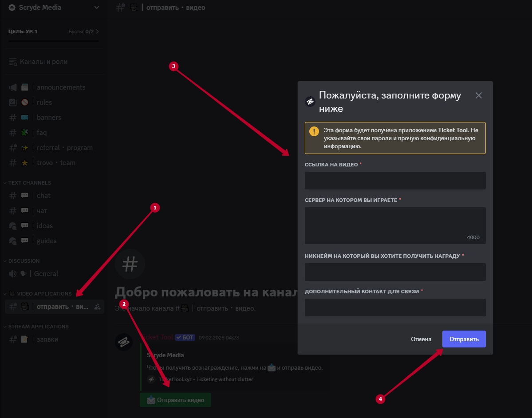The height and width of the screenshot is (418, 532).
Task: Click Отмена to cancel the form
Action: [x=421, y=339]
